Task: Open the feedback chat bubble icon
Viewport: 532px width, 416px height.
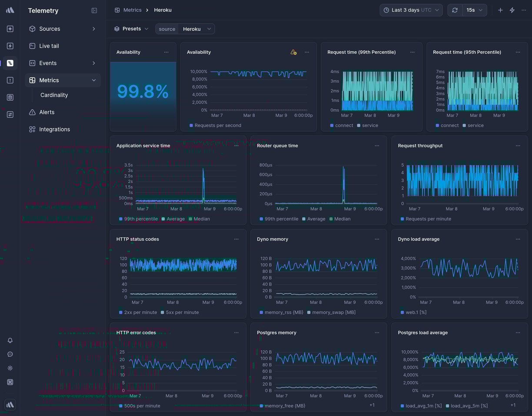Action: click(10, 354)
